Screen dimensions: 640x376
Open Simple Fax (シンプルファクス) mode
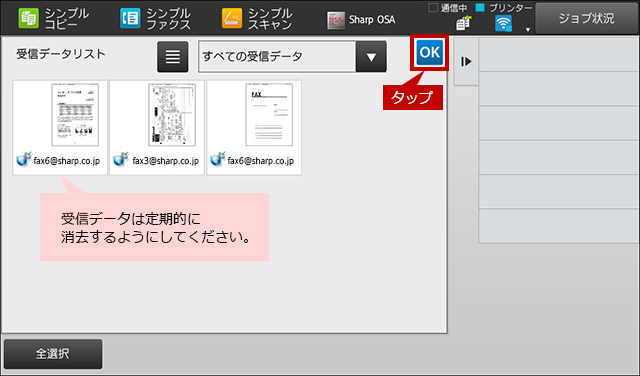click(x=155, y=19)
